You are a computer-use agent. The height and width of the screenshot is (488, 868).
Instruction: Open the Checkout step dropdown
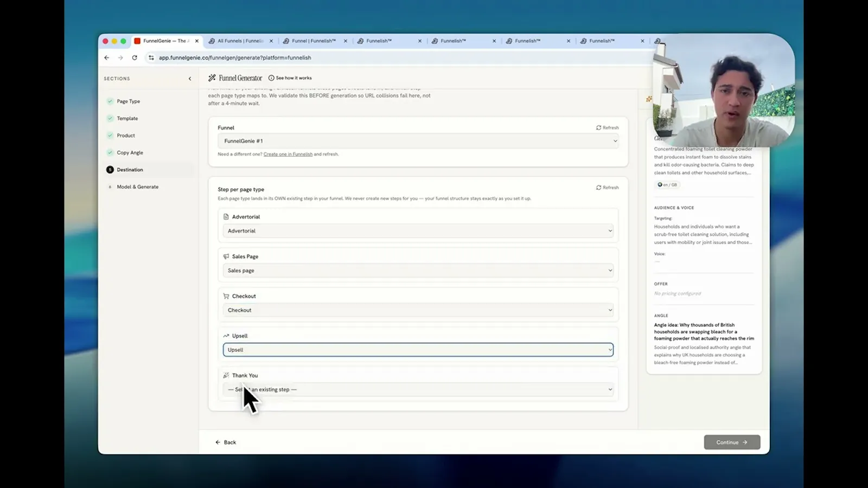418,310
